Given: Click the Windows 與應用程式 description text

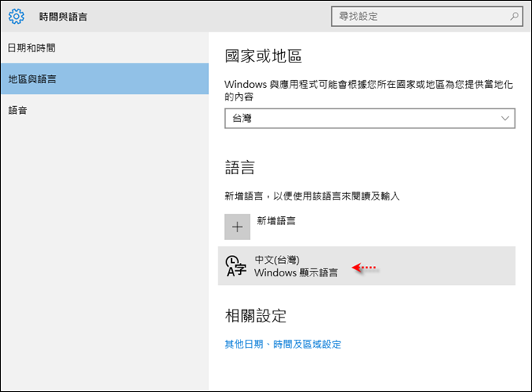Looking at the screenshot, I should (368, 90).
